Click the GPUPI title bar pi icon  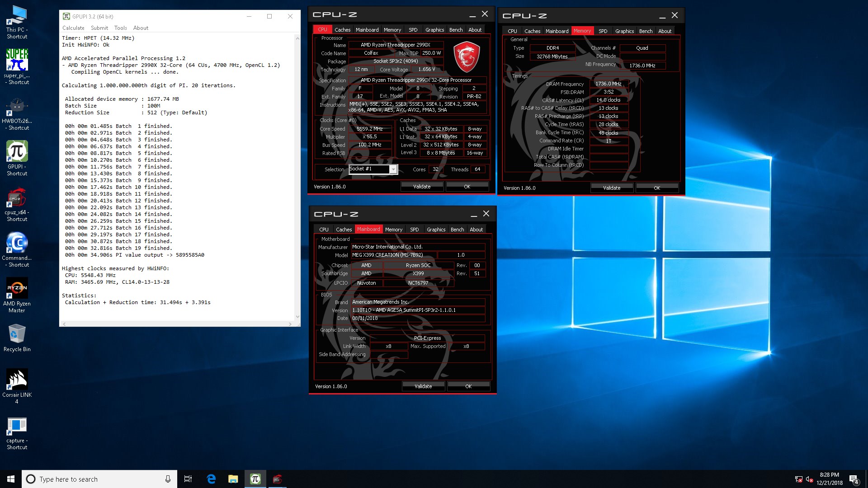pyautogui.click(x=66, y=16)
